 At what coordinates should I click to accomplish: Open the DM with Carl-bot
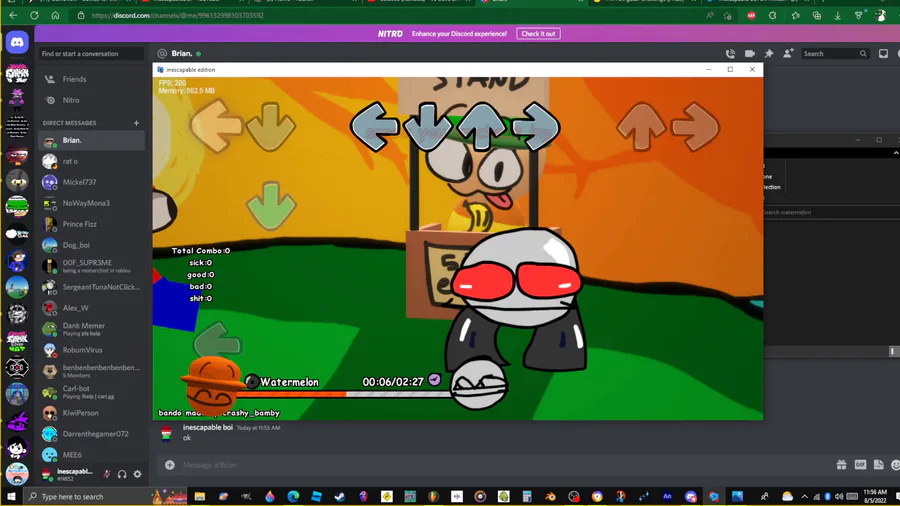click(91, 392)
